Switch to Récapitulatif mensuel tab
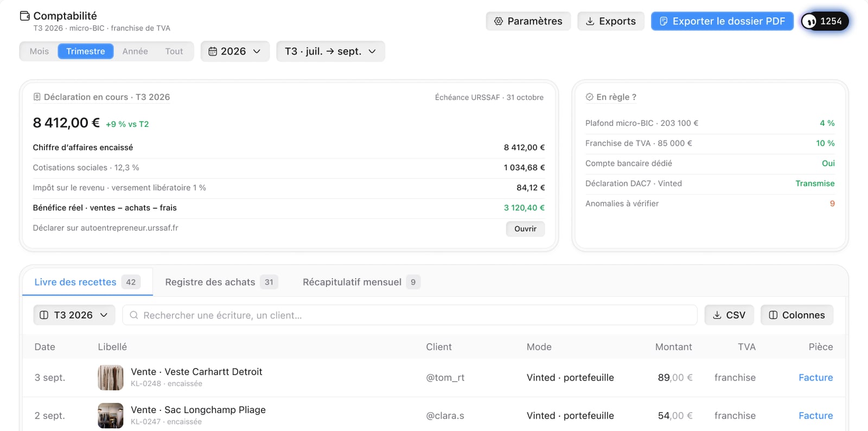 click(x=361, y=282)
